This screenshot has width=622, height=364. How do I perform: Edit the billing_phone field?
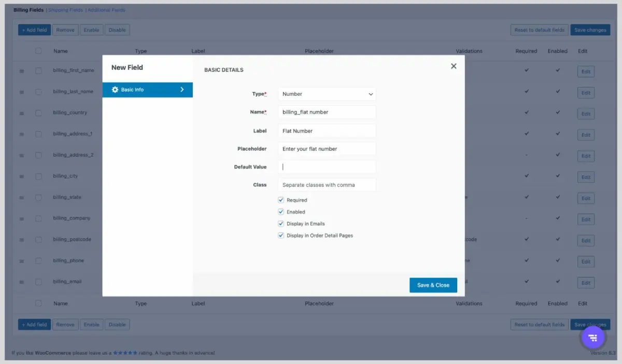pyautogui.click(x=586, y=261)
